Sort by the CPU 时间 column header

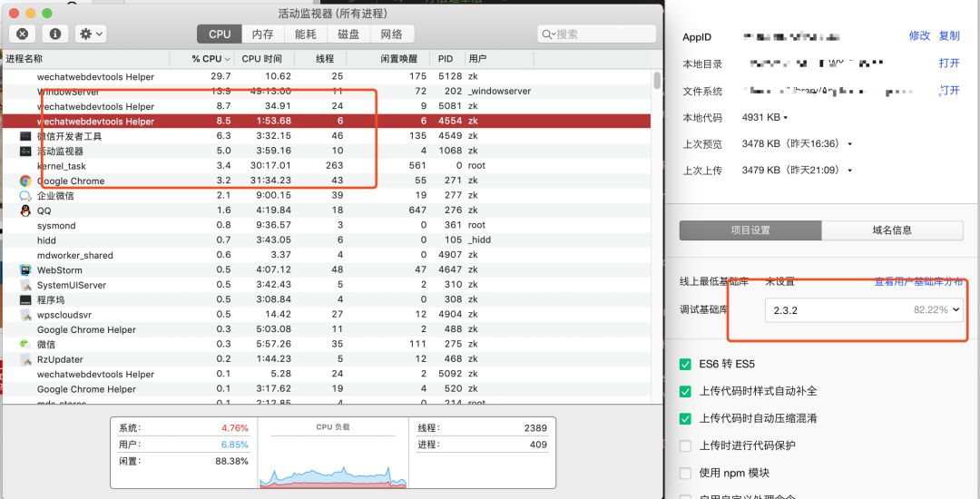point(262,59)
